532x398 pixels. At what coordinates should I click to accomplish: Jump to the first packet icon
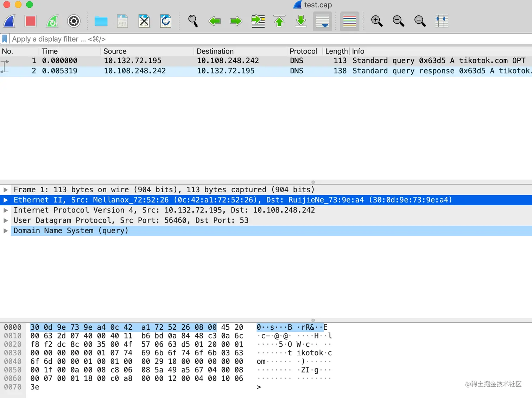coord(279,21)
